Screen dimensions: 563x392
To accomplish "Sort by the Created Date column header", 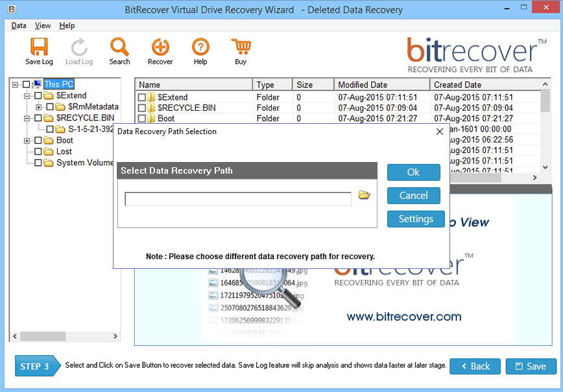I will (x=485, y=85).
